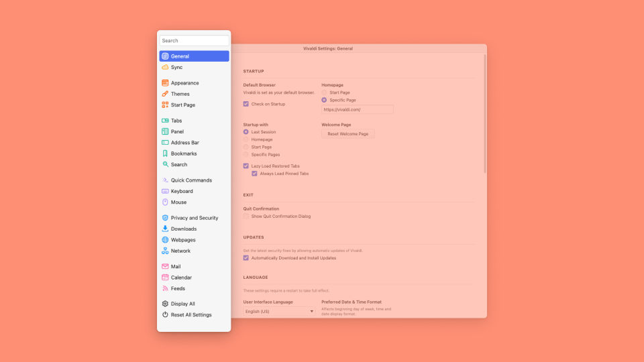Click the Reset All Settings power icon
The width and height of the screenshot is (644, 362).
pyautogui.click(x=165, y=315)
